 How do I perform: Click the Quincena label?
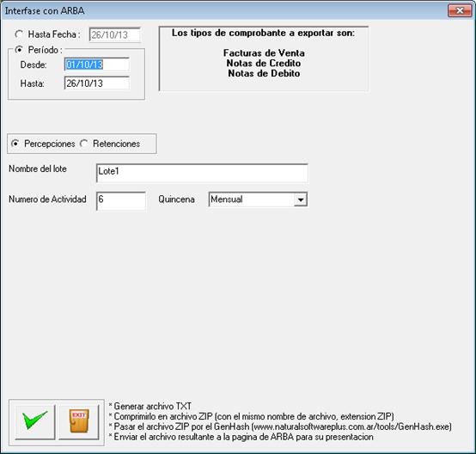click(x=176, y=199)
